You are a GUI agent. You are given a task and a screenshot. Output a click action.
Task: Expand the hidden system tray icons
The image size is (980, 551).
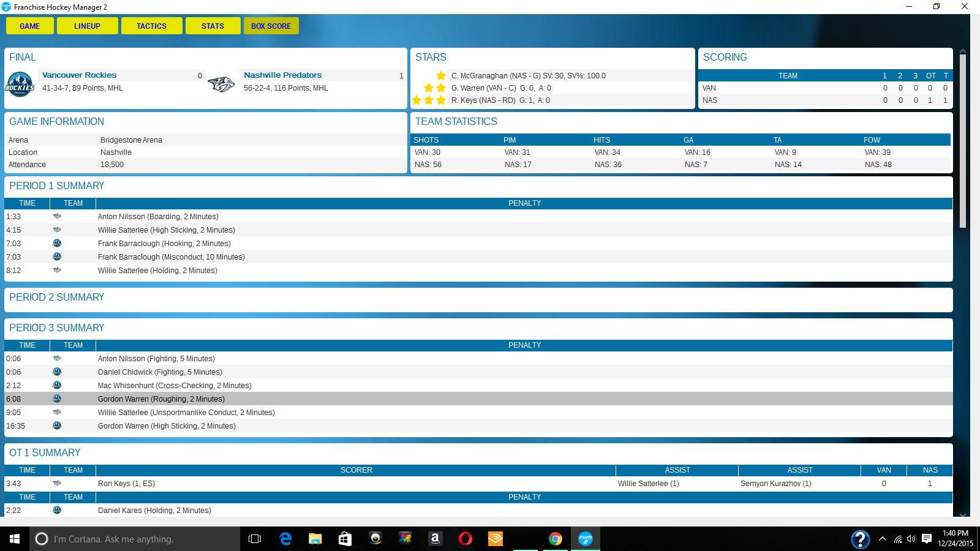(x=883, y=539)
